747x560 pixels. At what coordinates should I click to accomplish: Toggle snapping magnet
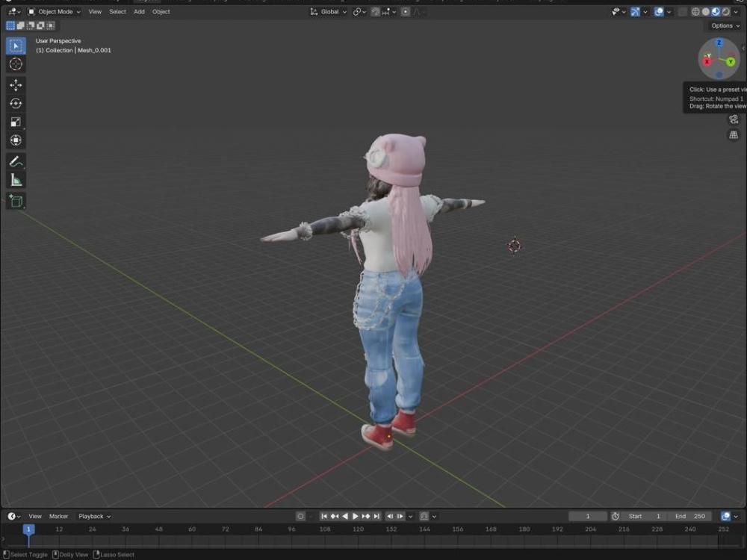(x=376, y=12)
